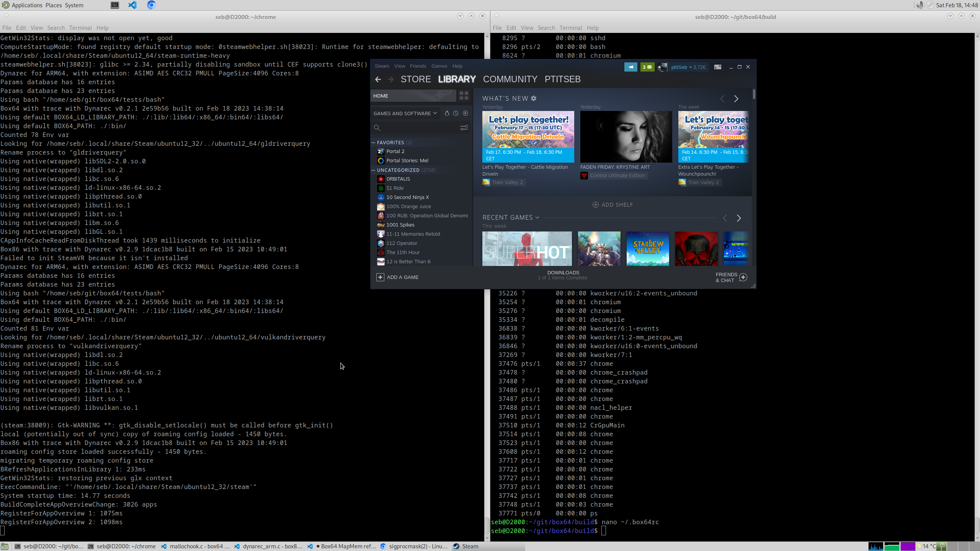980x551 pixels.
Task: Click show desktop icon in bottom panel
Action: pyautogui.click(x=5, y=546)
